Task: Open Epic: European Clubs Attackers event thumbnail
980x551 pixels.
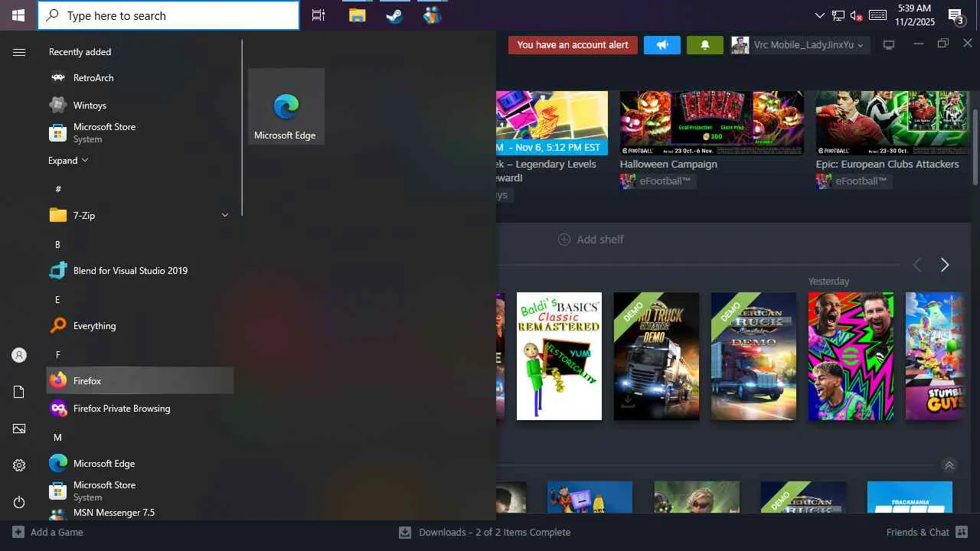Action: click(x=891, y=123)
